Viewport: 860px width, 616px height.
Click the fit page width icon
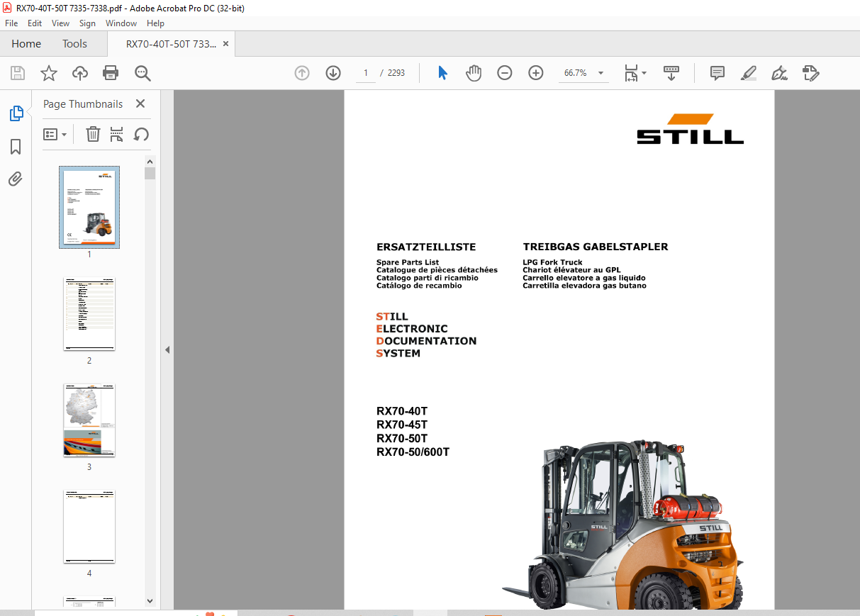630,73
